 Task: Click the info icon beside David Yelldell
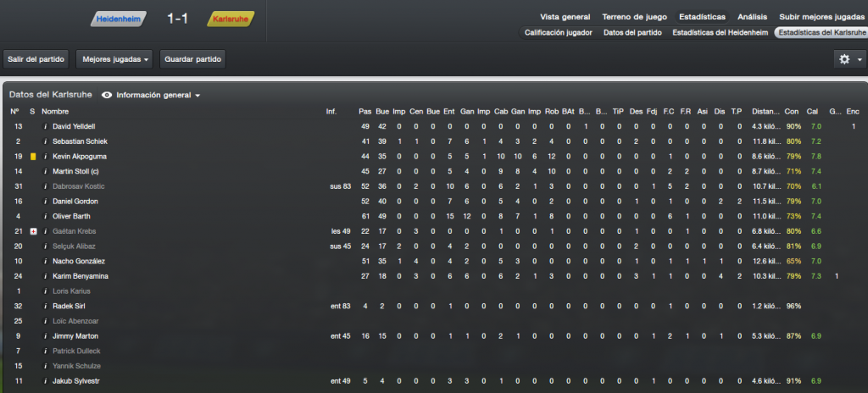(46, 127)
